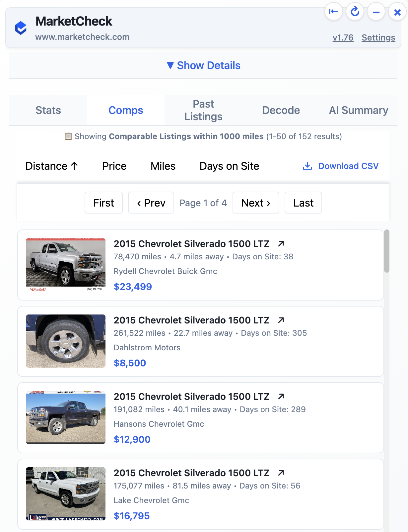Click the Next page button
The height and width of the screenshot is (532, 408).
256,203
